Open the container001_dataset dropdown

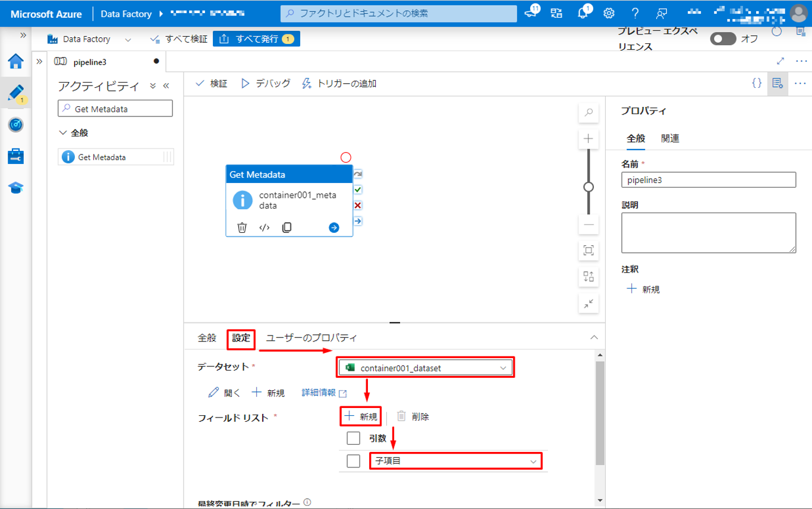coord(426,368)
